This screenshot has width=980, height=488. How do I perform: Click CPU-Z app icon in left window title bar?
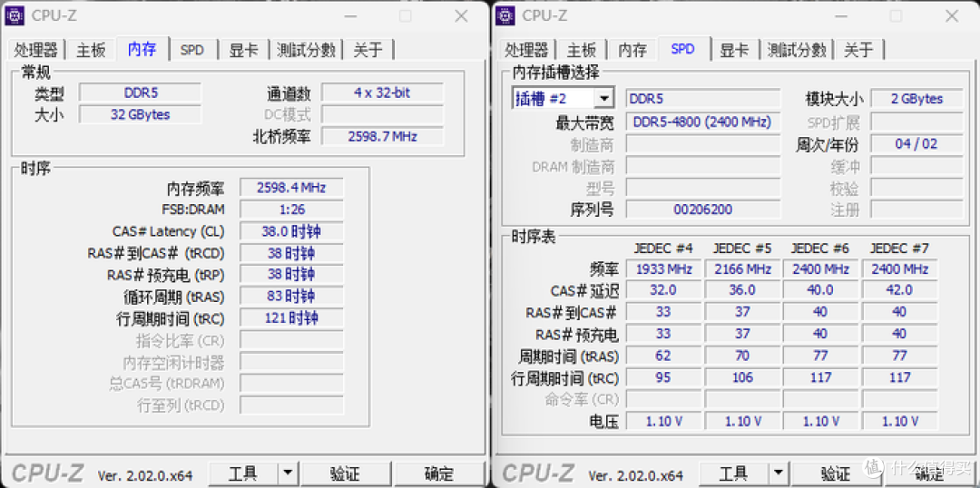click(x=15, y=15)
